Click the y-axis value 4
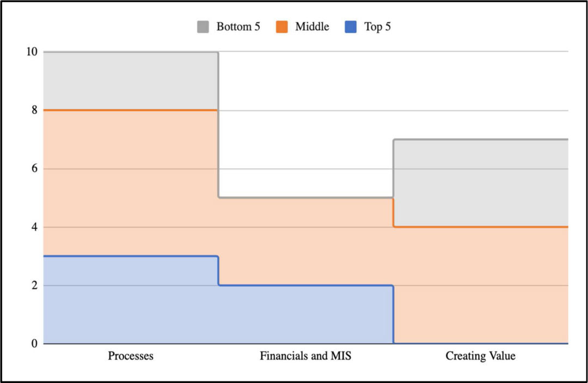The width and height of the screenshot is (588, 383). pyautogui.click(x=34, y=227)
